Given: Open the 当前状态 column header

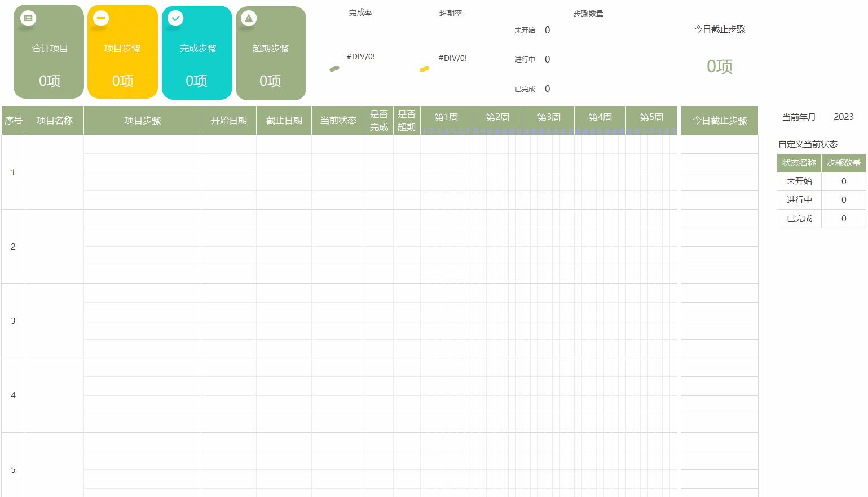Looking at the screenshot, I should 338,120.
